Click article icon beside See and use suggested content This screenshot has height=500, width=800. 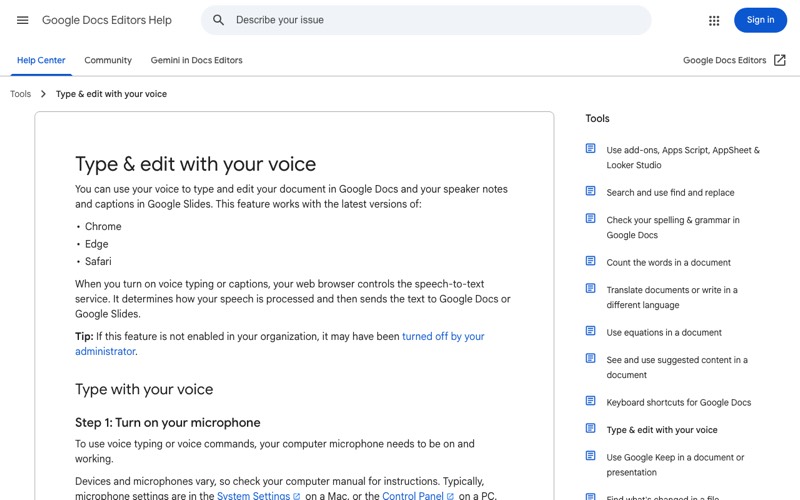[590, 358]
